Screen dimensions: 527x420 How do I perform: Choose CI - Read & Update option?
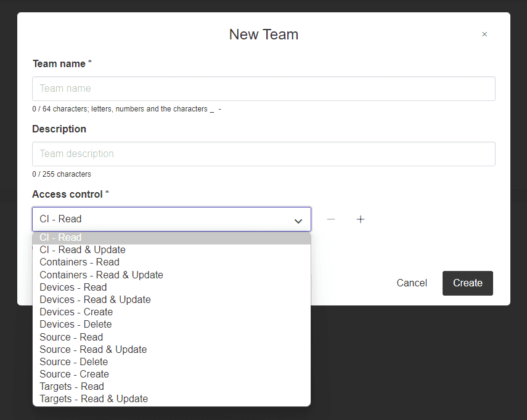pos(83,250)
